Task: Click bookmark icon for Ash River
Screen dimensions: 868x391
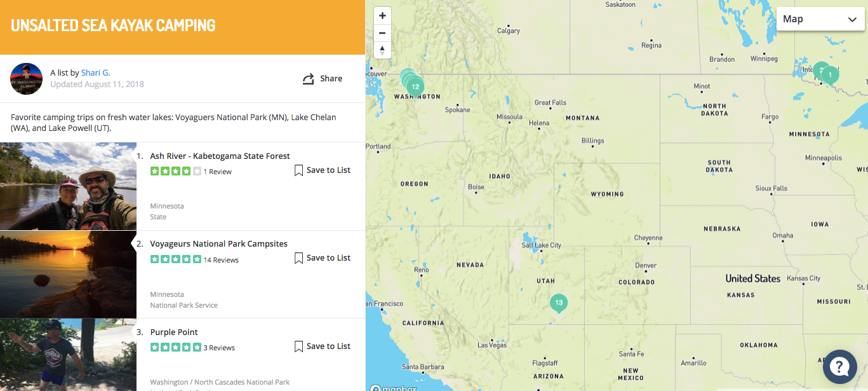Action: pos(298,170)
